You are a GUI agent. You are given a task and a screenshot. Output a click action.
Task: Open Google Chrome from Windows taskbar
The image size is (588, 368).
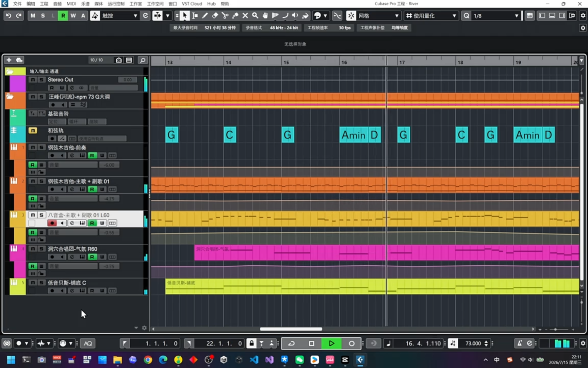(x=148, y=360)
